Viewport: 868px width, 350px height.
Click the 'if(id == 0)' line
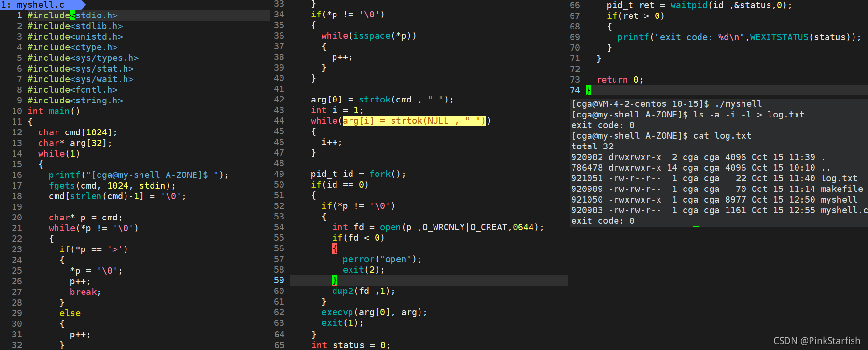tap(340, 185)
